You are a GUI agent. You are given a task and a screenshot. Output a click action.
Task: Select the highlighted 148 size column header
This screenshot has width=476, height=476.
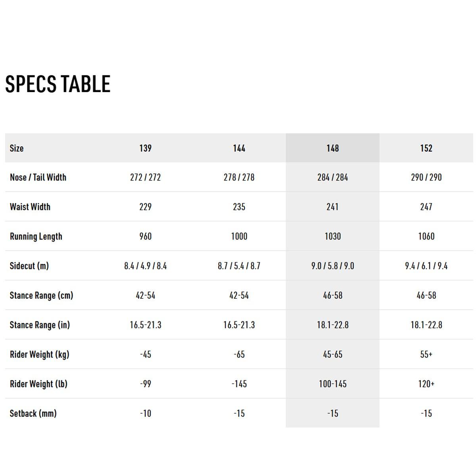[332, 148]
